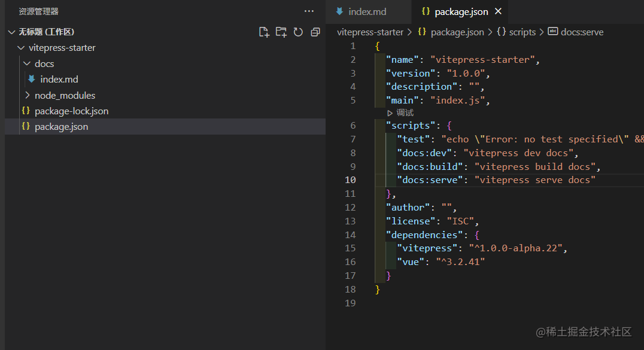
Task: Click the 资源管理器 explorer panel title
Action: [39, 11]
